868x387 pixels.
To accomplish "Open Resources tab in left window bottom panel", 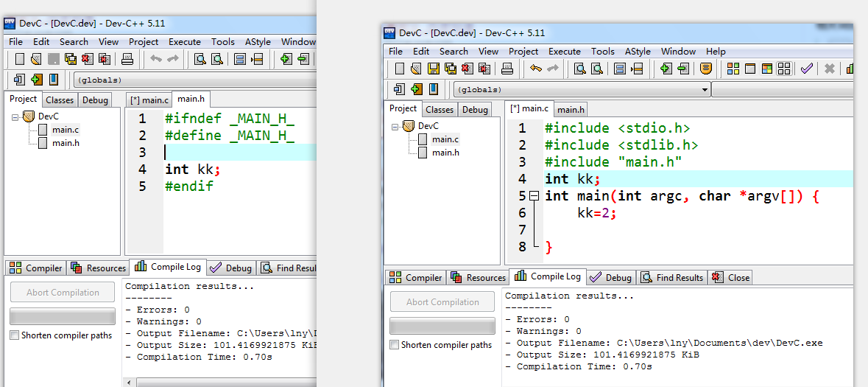I will [99, 268].
